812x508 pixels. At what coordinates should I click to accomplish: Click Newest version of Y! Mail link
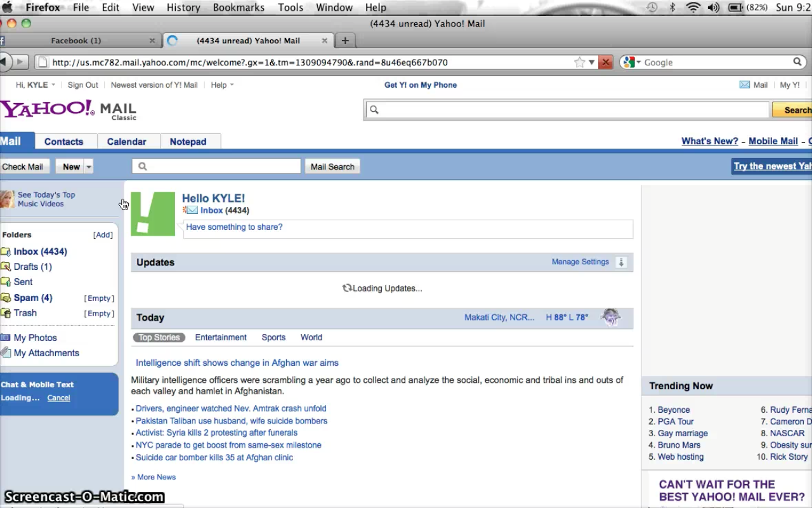(x=154, y=85)
